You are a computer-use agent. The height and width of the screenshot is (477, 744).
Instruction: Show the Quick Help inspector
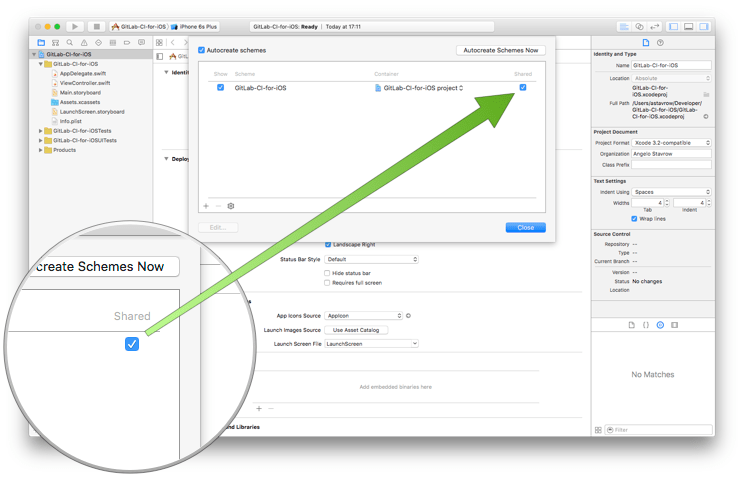pos(660,43)
